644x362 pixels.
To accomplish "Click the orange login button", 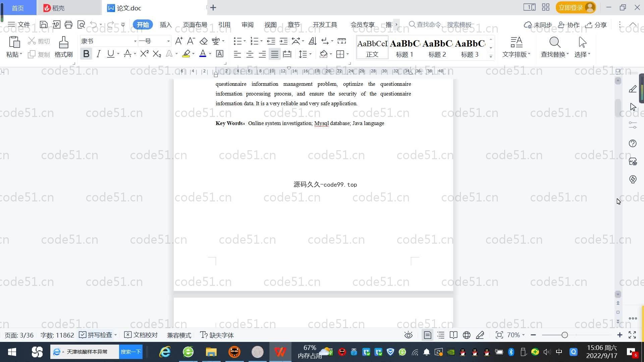I will pyautogui.click(x=576, y=7).
